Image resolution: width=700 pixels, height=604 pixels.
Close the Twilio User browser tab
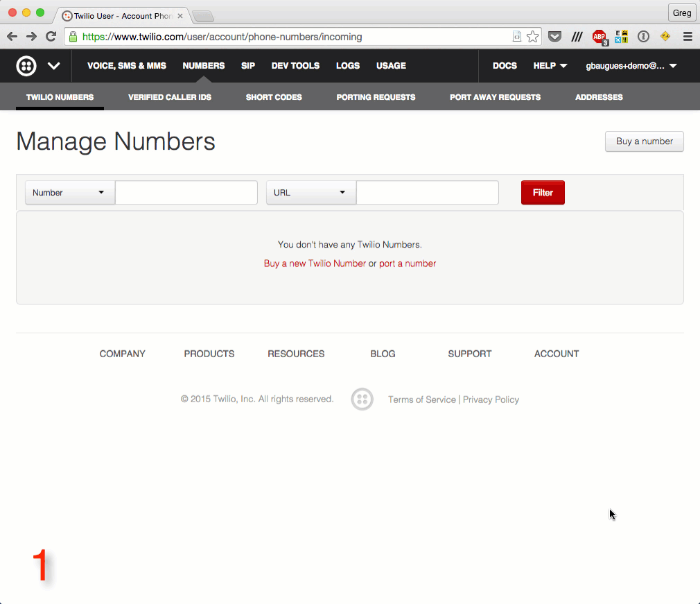(x=180, y=16)
